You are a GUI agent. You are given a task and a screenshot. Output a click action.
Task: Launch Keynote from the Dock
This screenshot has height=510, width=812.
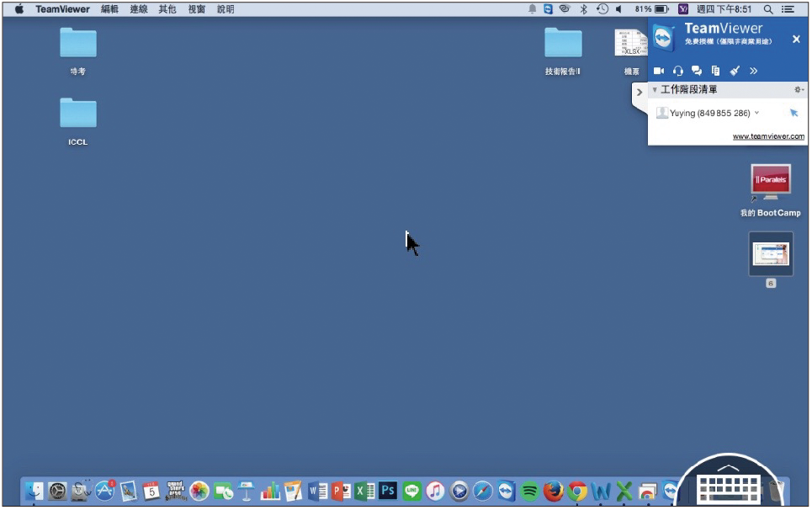click(246, 491)
